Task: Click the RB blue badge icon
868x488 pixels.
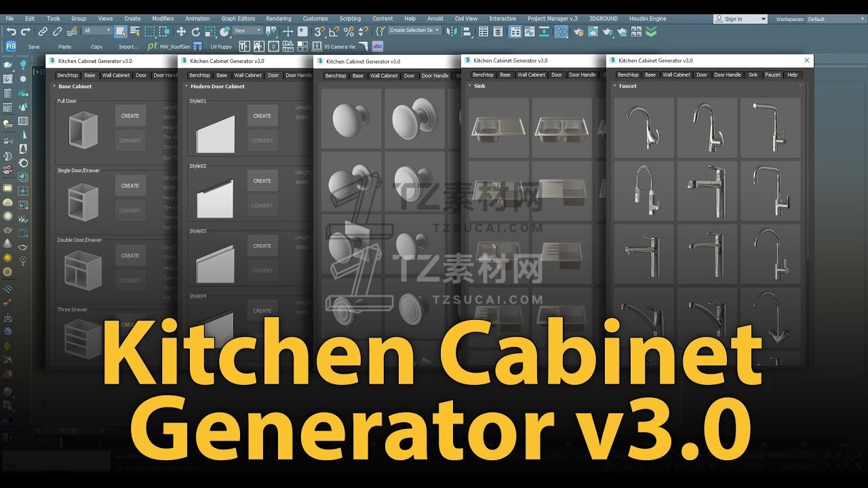Action: coord(11,46)
